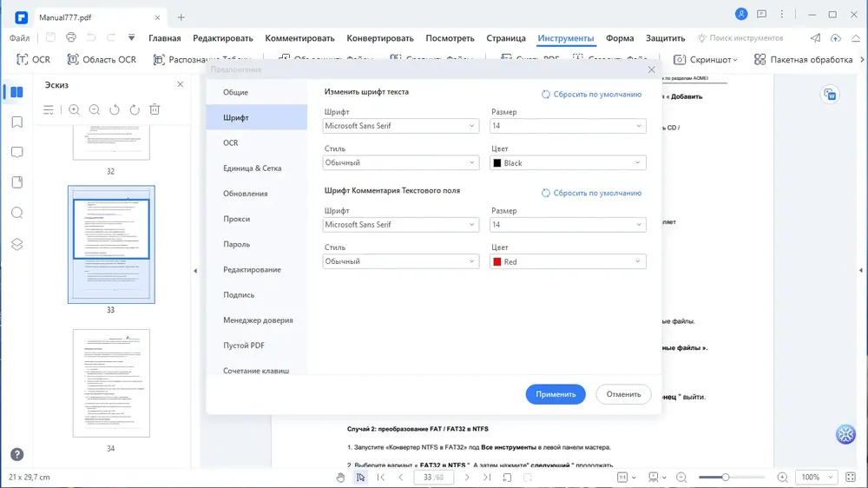
Task: Click the zoom slider in the status bar
Action: 732,478
